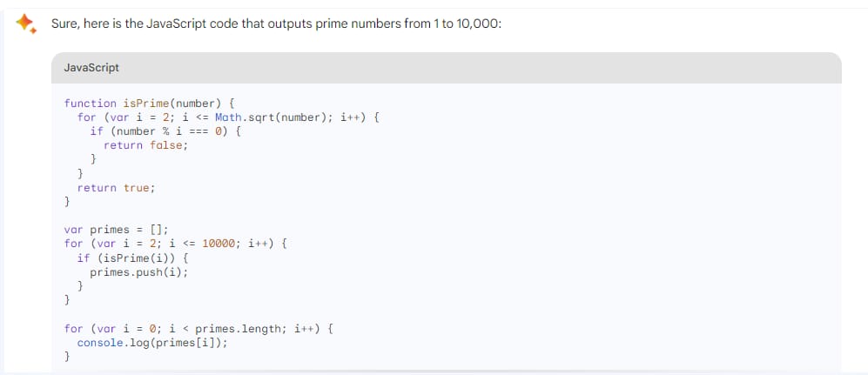Click the i <= 10000 for loop line

tap(175, 244)
